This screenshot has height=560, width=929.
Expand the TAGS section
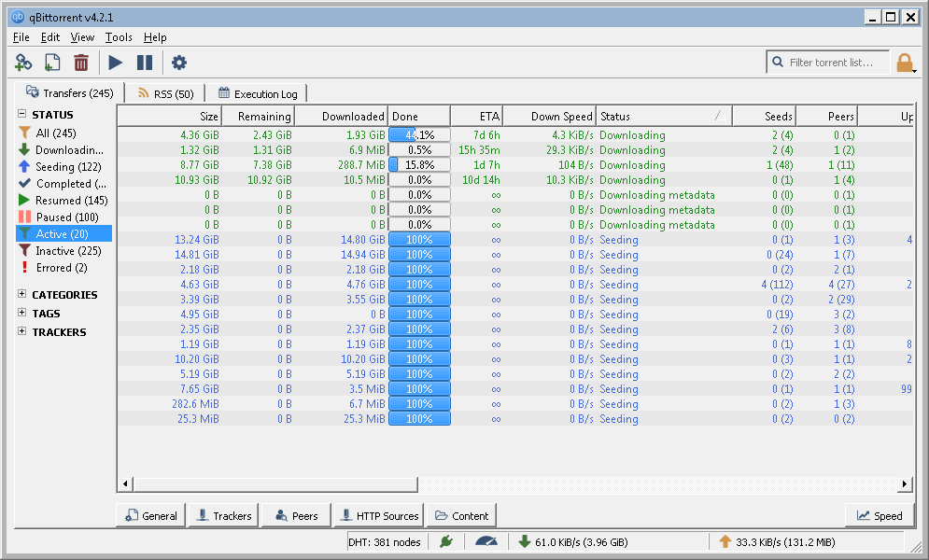(x=21, y=313)
